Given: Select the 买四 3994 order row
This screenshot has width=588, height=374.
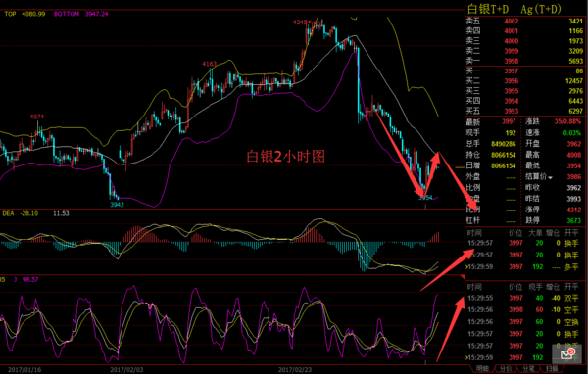Looking at the screenshot, I should point(524,101).
